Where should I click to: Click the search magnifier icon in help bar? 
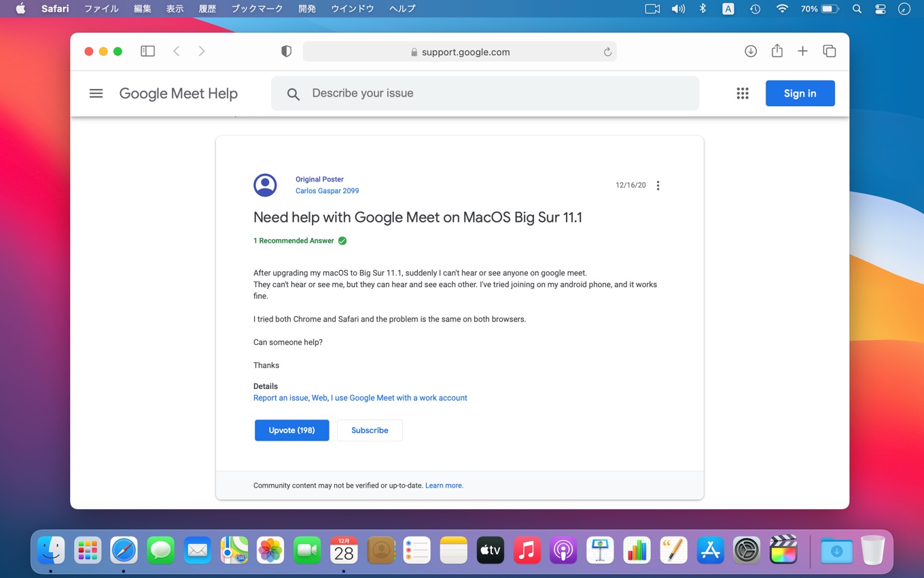pyautogui.click(x=293, y=94)
